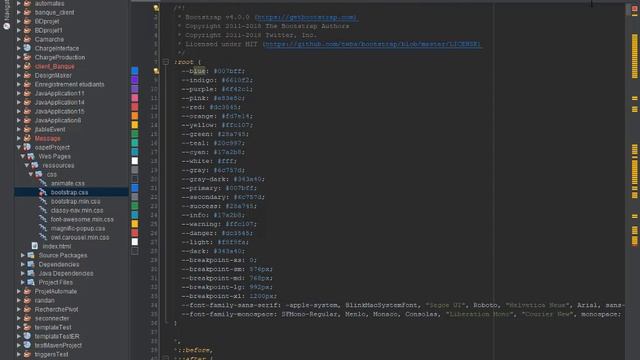Screen dimensions: 640x360
Task: Click the Web Pages folder icon
Action: pyautogui.click(x=31, y=156)
